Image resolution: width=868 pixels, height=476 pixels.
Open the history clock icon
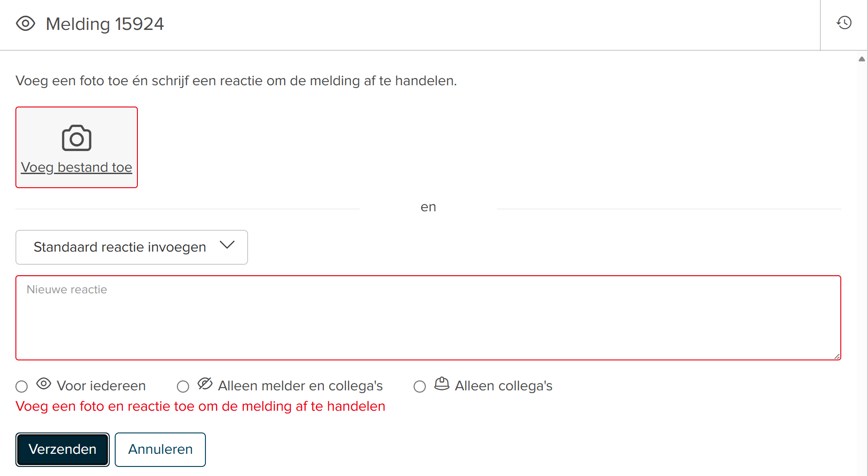(x=844, y=23)
